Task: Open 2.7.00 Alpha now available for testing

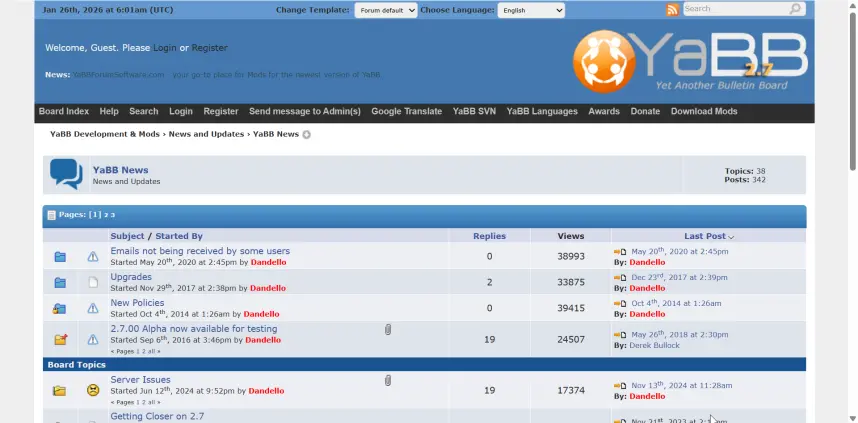Action: [x=194, y=329]
